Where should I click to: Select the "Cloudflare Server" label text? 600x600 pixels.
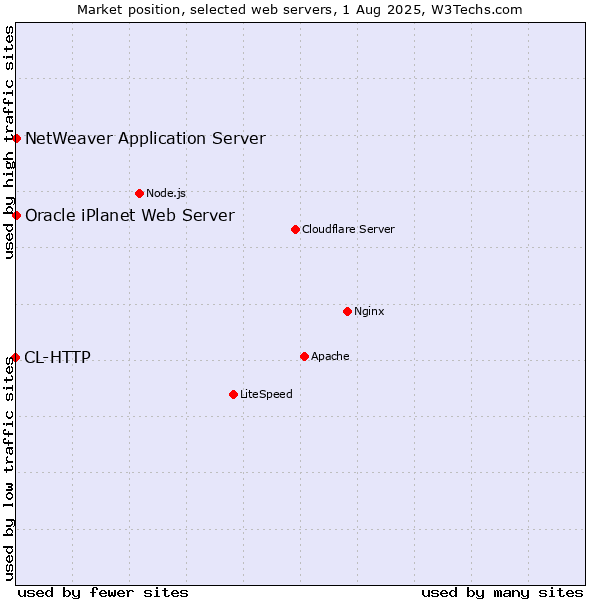[348, 229]
